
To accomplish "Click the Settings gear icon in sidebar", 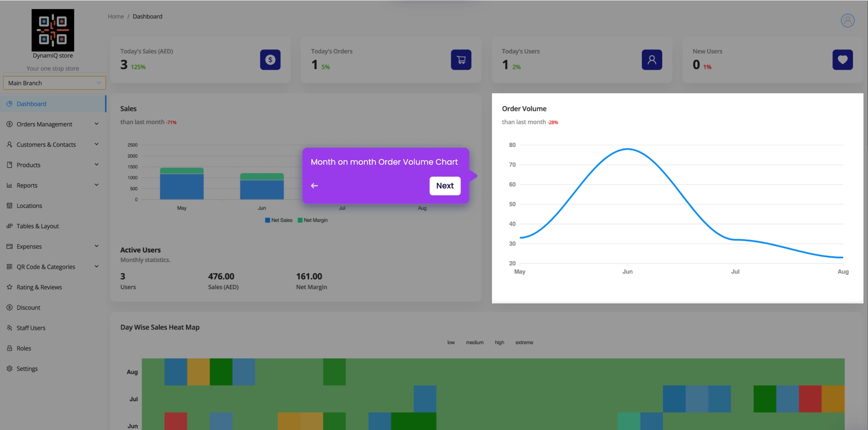I will point(9,369).
